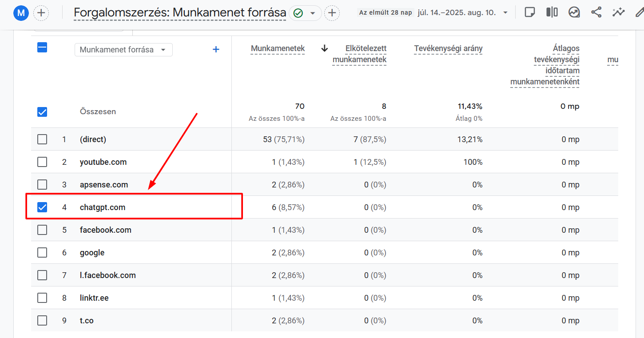The width and height of the screenshot is (644, 338).
Task: Open the annotations note icon
Action: tap(529, 12)
